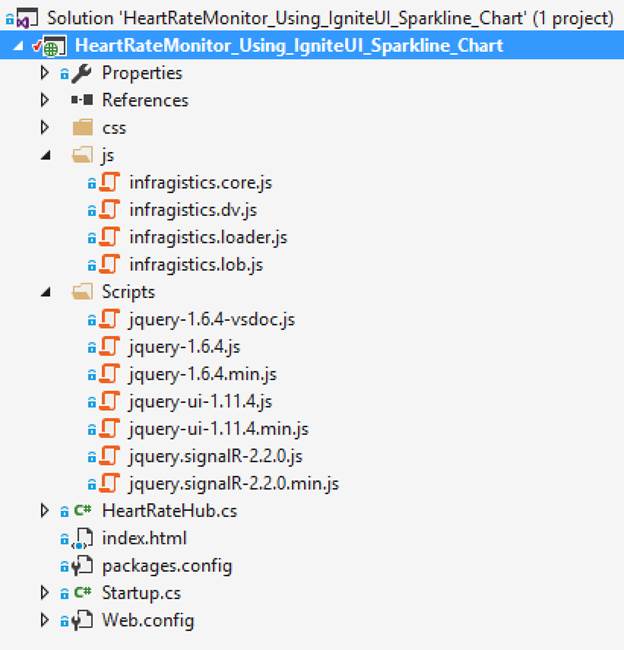The height and width of the screenshot is (650, 624).
Task: Select the css folder name
Action: pyautogui.click(x=114, y=128)
